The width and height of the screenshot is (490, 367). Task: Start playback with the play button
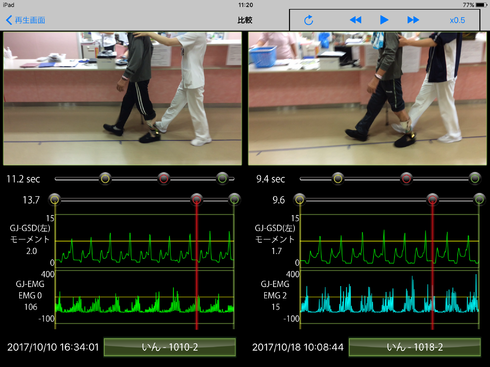tap(384, 20)
